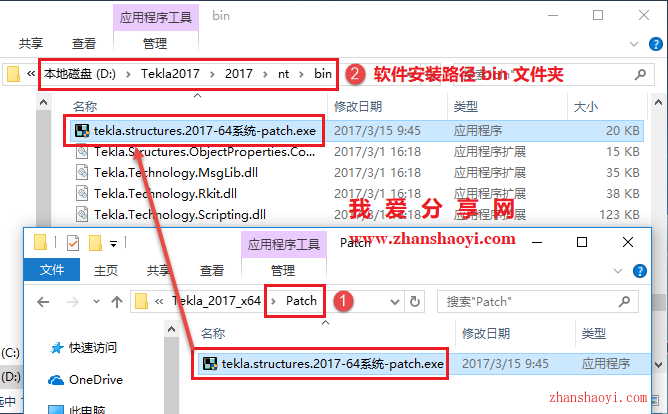Click Tekla_2017_x64 breadcrumb in Patch window
The height and width of the screenshot is (414, 668).
pyautogui.click(x=216, y=301)
